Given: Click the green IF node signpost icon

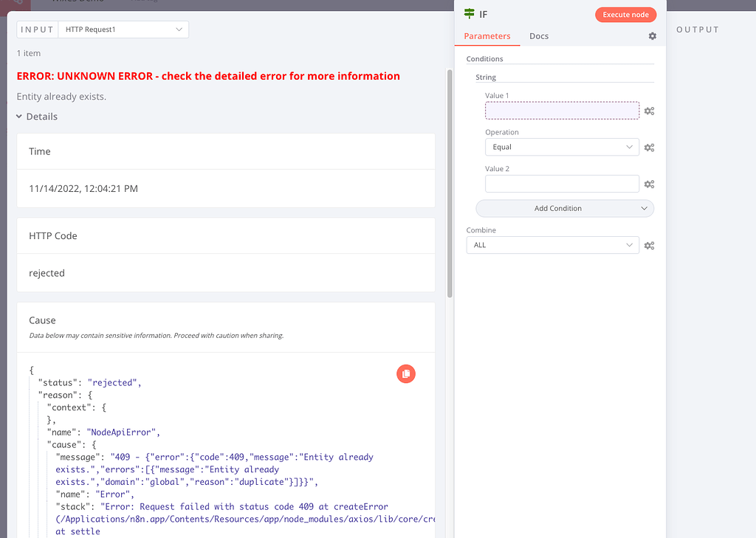Looking at the screenshot, I should pyautogui.click(x=469, y=14).
